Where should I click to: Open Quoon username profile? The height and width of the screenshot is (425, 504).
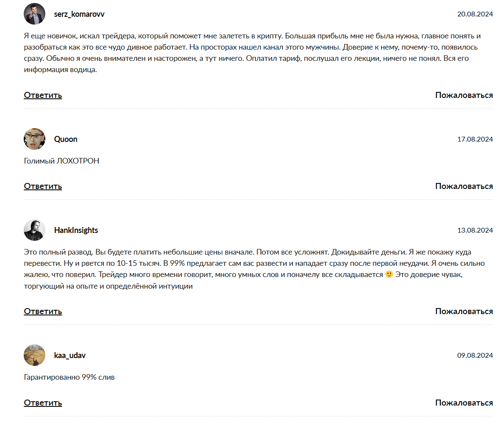point(66,139)
